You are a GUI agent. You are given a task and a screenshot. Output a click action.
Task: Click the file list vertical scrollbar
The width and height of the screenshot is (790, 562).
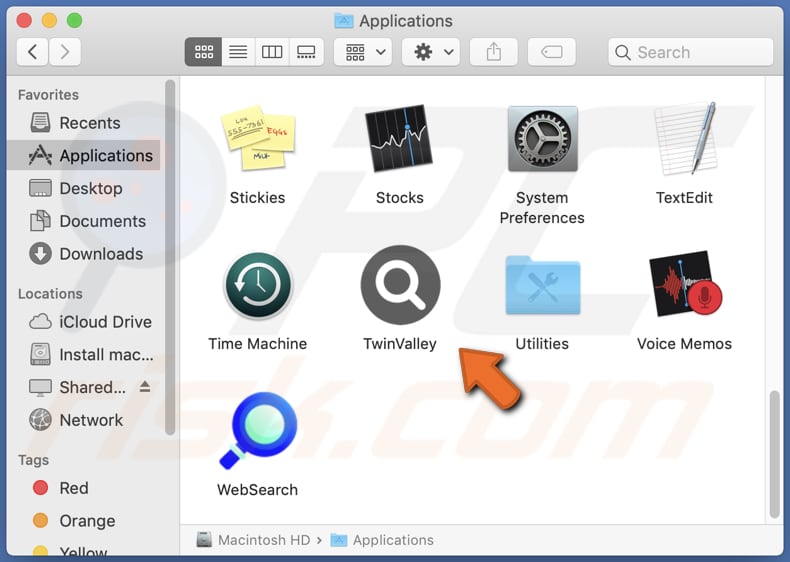point(775,454)
